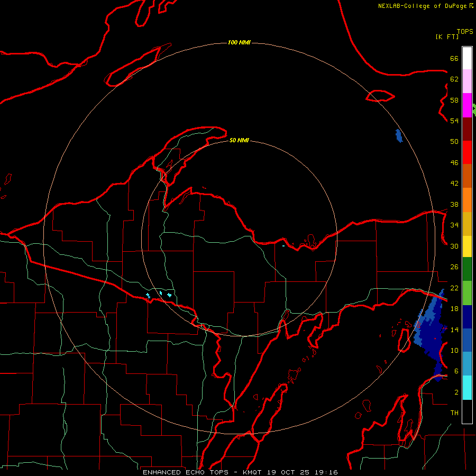Click the "TOPS" legend heading

(x=465, y=32)
